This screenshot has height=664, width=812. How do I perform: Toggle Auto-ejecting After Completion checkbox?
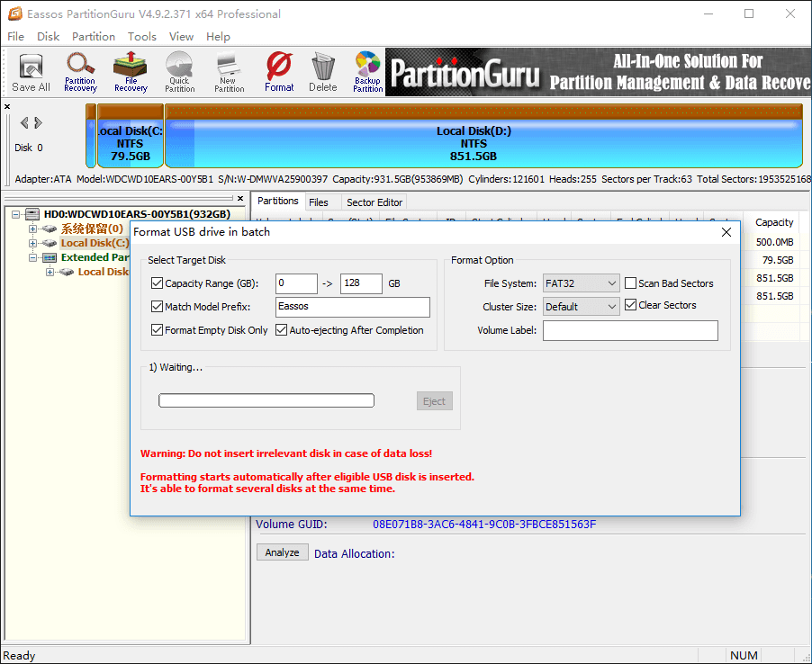click(281, 329)
